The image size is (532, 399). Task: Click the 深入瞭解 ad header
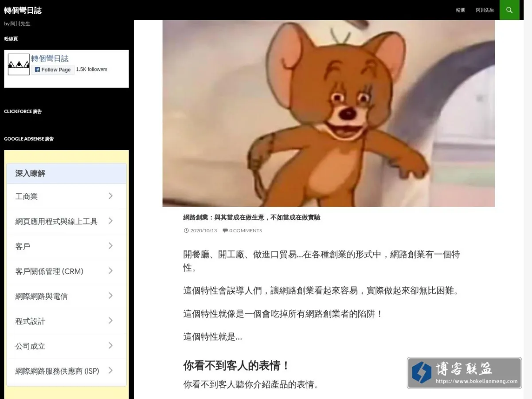(x=66, y=173)
